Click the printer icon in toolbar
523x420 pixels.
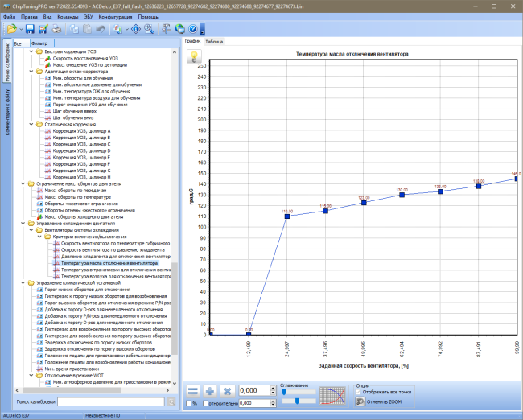56,29
